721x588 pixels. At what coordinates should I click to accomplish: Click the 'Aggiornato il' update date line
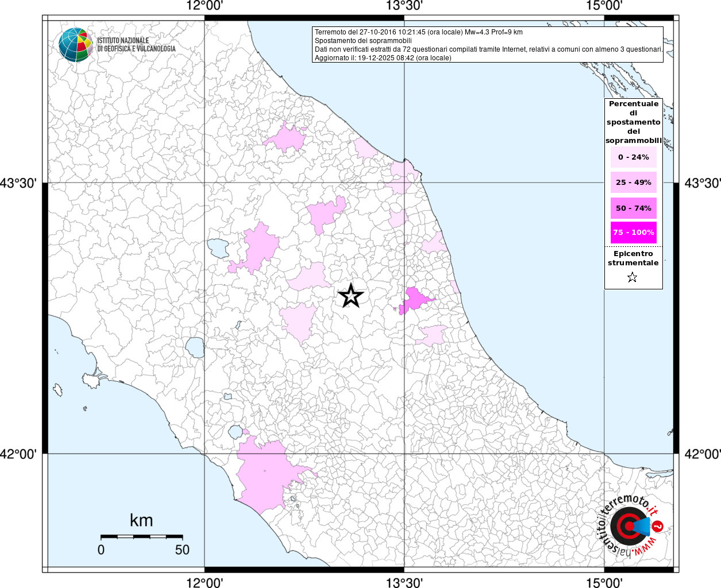click(383, 58)
